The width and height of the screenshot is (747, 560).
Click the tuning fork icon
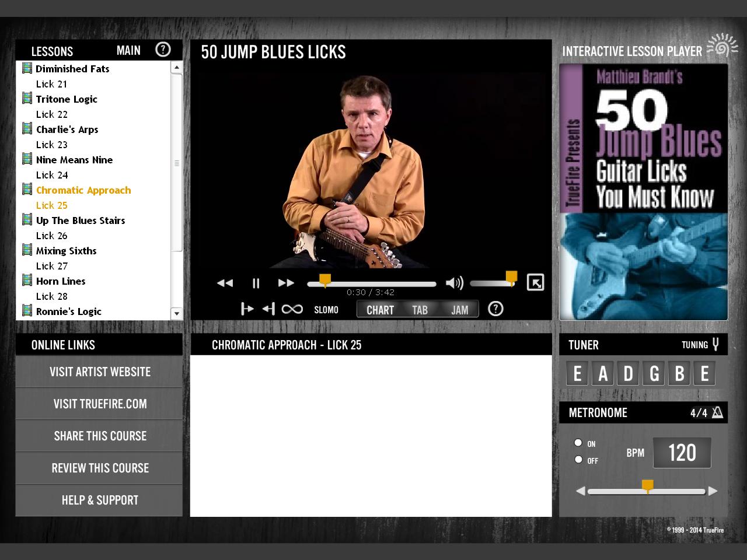(x=715, y=344)
